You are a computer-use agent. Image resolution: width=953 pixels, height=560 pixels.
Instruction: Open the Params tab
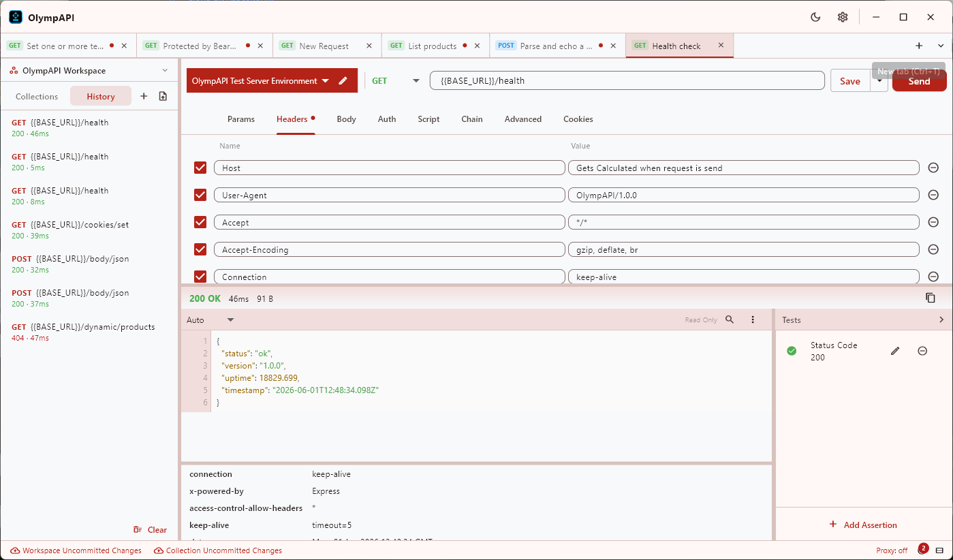[241, 119]
